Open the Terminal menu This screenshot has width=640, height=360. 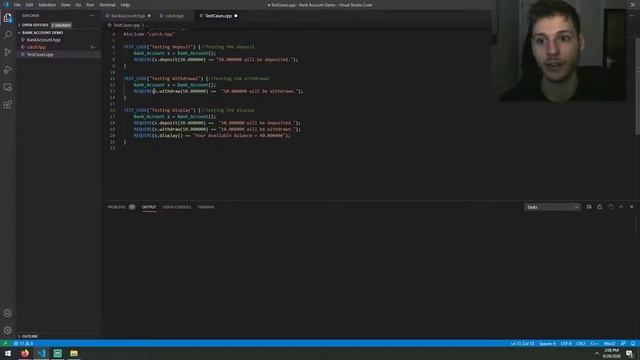pos(107,5)
